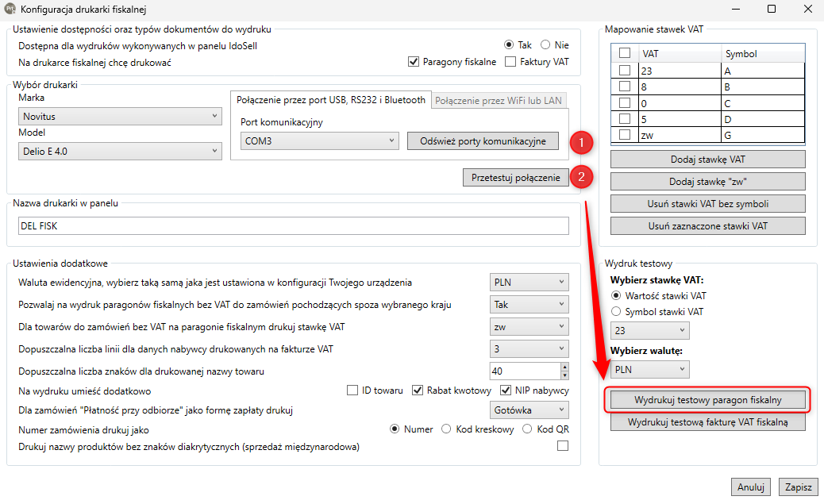Click Przetestuj połączenie button

515,178
